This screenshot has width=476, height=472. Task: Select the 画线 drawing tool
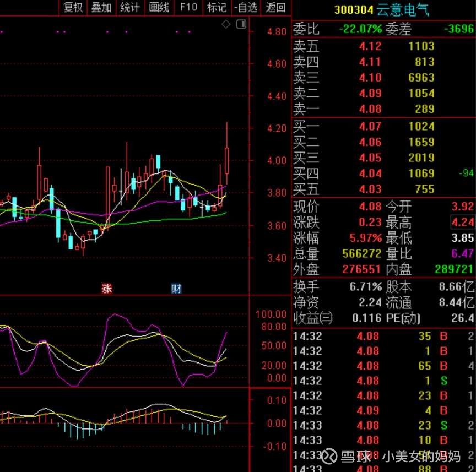pos(159,7)
